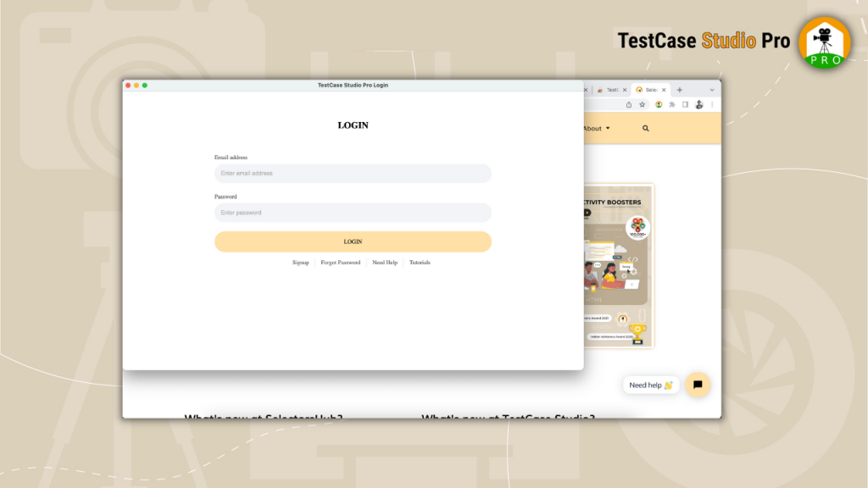Focus the Password input field
Viewport: 868px width, 488px height.
[353, 213]
